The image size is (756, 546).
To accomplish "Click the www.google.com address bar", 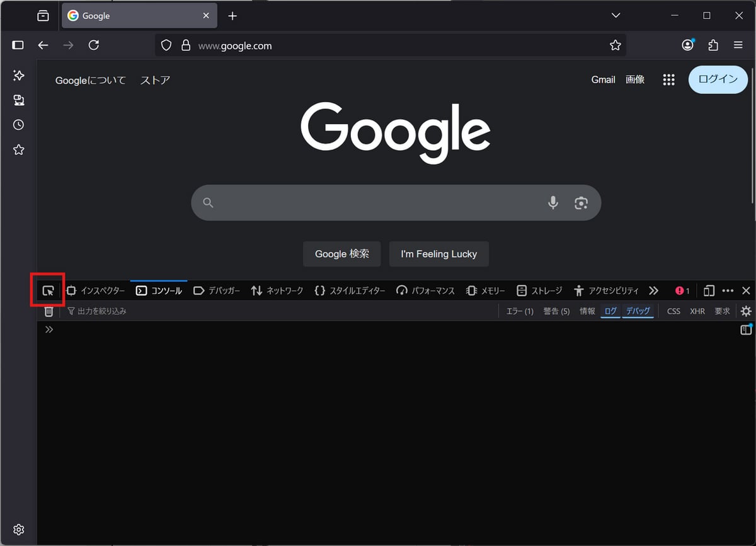I will point(391,45).
